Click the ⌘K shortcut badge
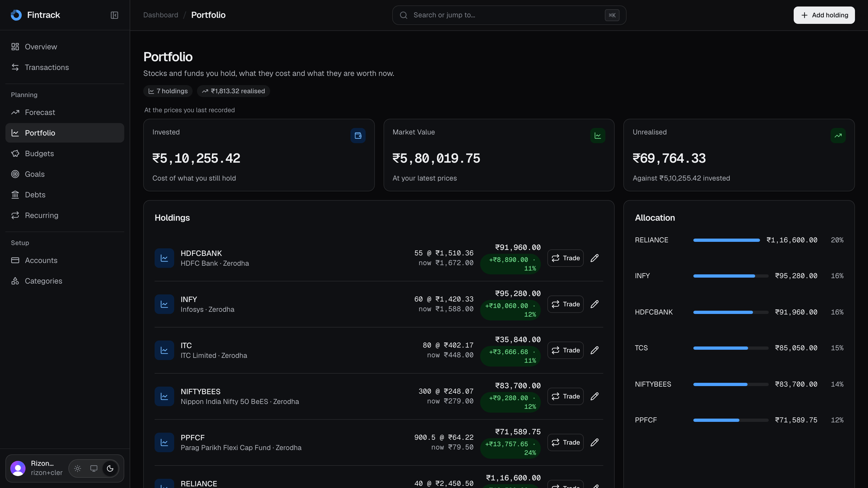 pyautogui.click(x=612, y=15)
